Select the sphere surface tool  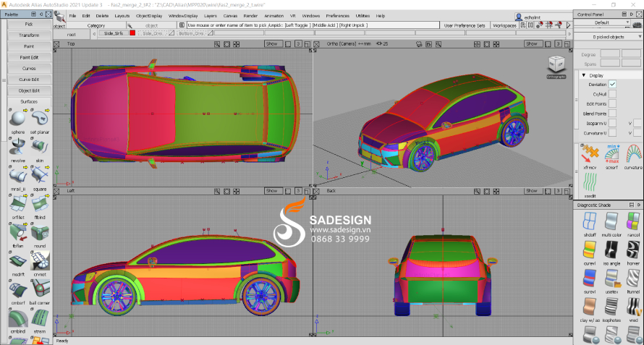point(17,119)
